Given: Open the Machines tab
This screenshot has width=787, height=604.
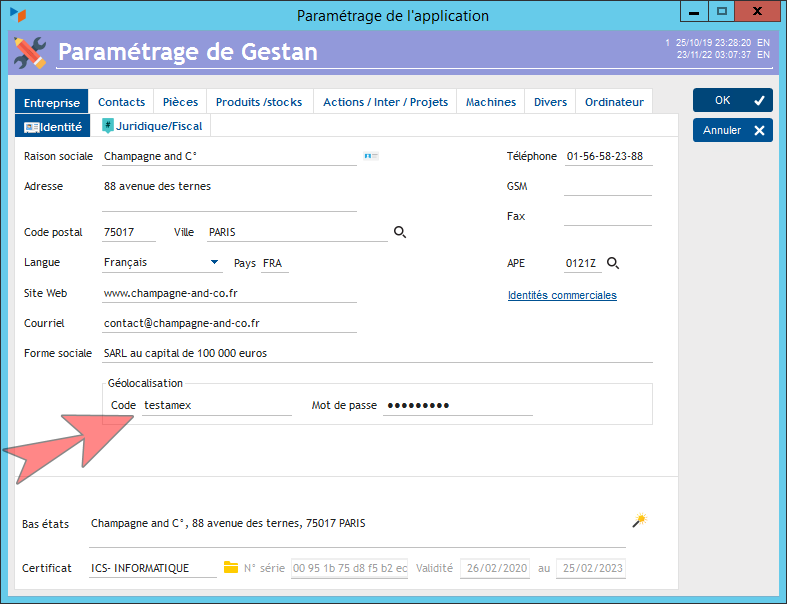Looking at the screenshot, I should [x=491, y=102].
